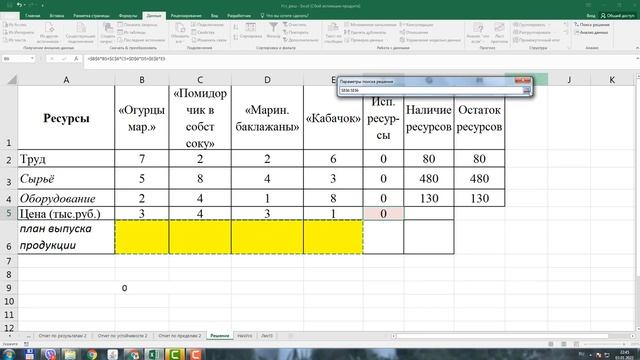Open Google Chrome from the taskbar
This screenshot has width=640, height=360.
point(91,354)
